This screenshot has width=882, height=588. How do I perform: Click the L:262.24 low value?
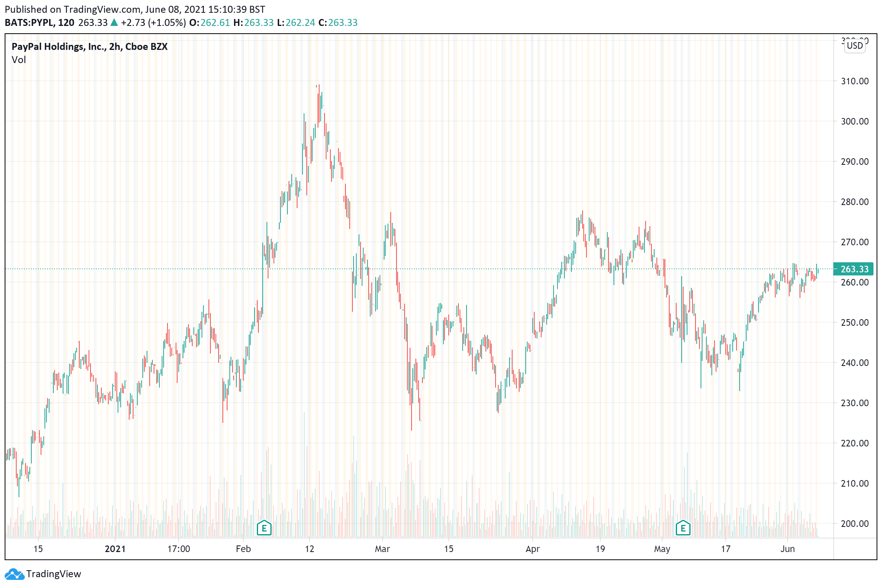296,23
